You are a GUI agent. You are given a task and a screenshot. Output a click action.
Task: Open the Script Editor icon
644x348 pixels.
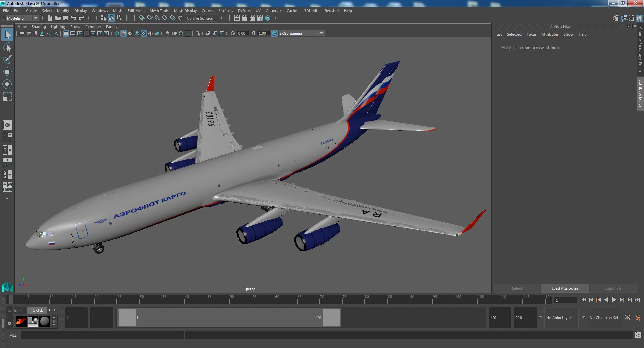638,335
